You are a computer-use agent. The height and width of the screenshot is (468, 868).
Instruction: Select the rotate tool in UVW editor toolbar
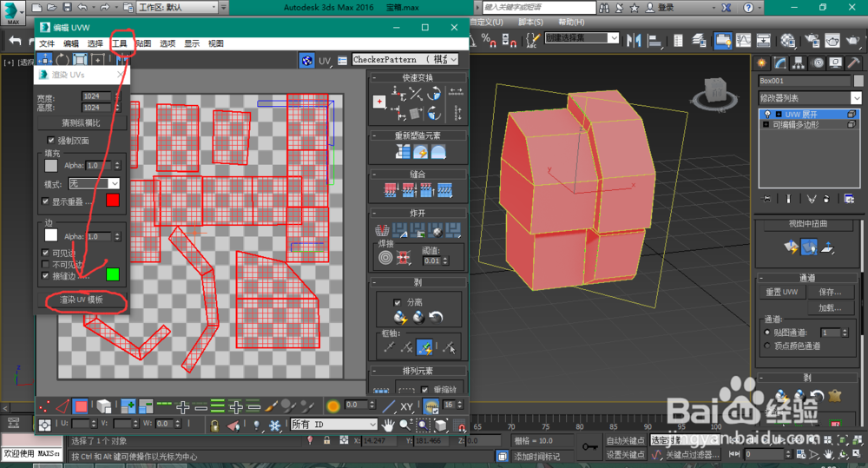point(62,60)
